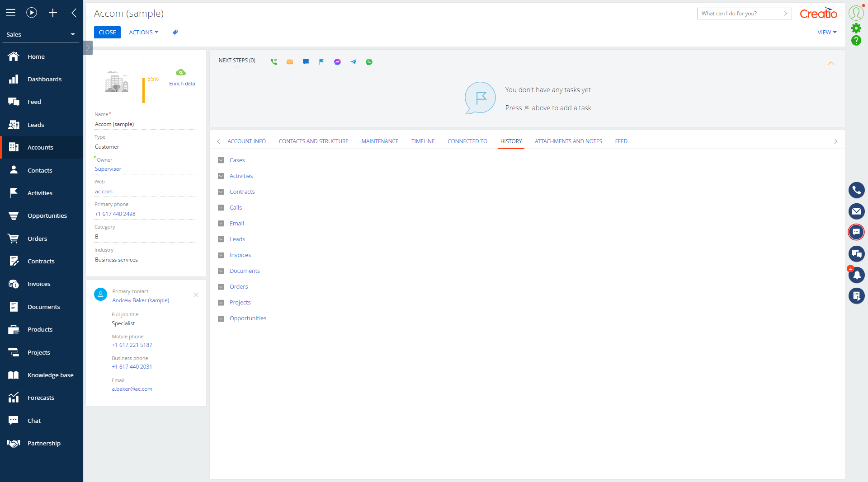The width and height of the screenshot is (868, 482).
Task: Toggle the Cases filter checkbox in History
Action: tap(221, 160)
